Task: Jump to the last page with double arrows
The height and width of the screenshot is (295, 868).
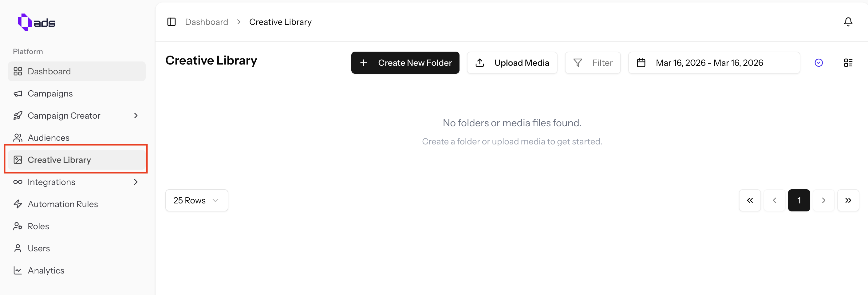Action: click(848, 200)
